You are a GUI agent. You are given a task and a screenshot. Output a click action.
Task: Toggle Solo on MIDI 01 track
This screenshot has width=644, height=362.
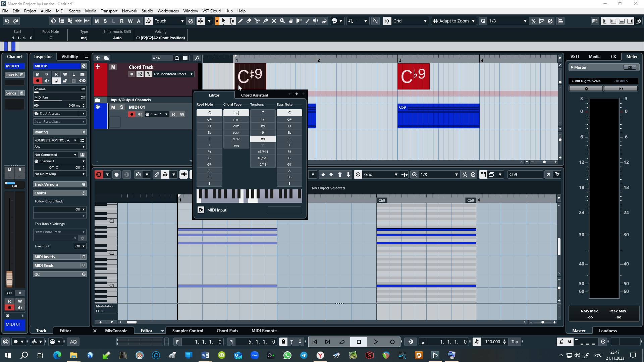coord(121,107)
